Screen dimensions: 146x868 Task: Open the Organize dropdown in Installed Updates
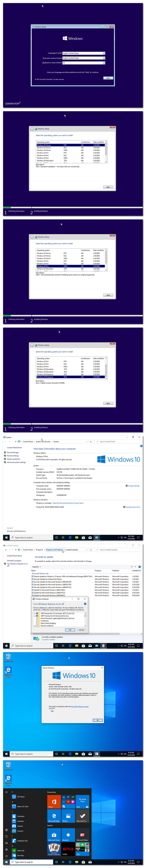tap(36, 567)
